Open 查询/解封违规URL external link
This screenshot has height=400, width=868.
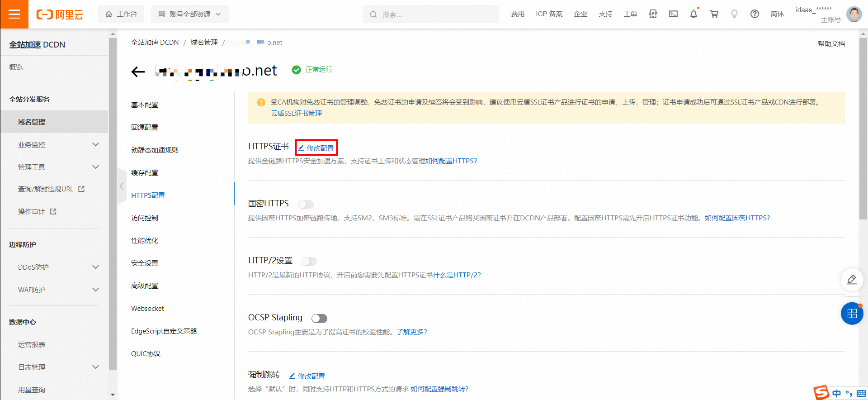81,189
